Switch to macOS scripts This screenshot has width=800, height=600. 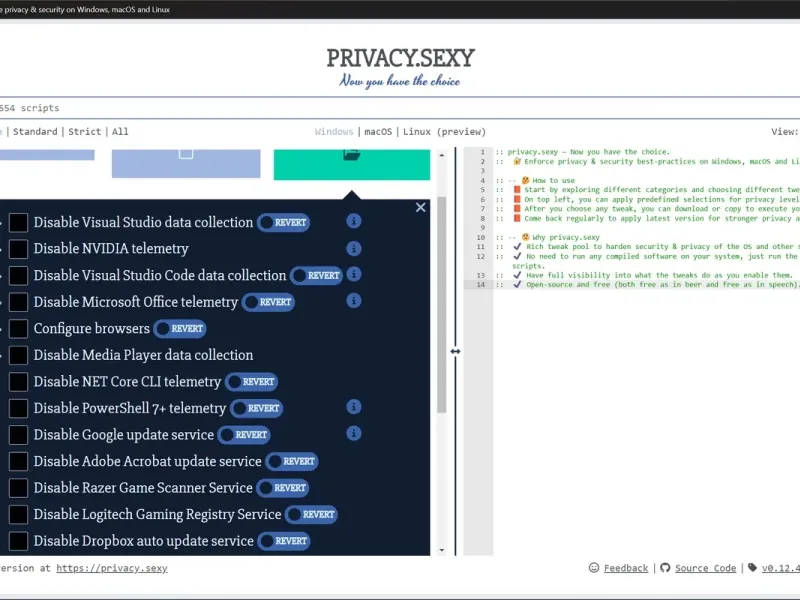378,132
